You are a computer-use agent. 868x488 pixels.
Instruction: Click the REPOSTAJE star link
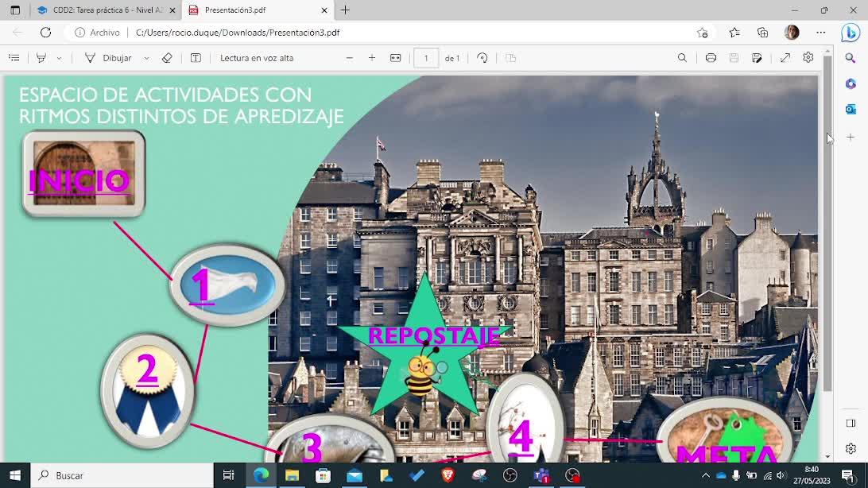433,335
